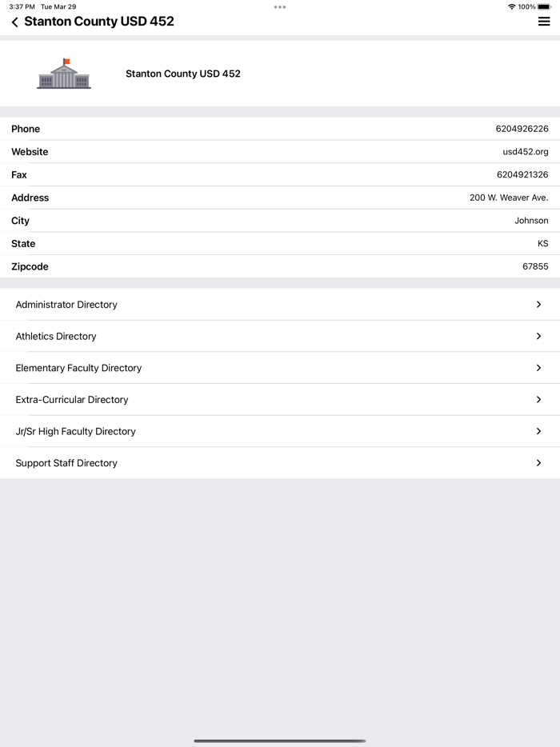Open the usd452.org website link

click(526, 152)
